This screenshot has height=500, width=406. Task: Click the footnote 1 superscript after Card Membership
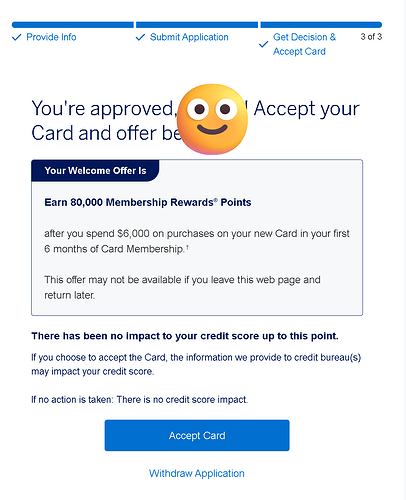point(187,247)
